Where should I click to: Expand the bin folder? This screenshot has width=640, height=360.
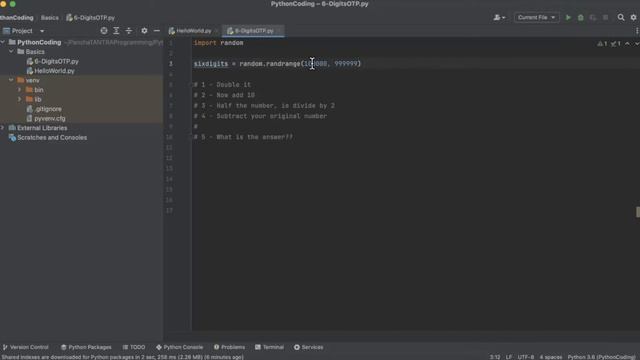[x=20, y=89]
